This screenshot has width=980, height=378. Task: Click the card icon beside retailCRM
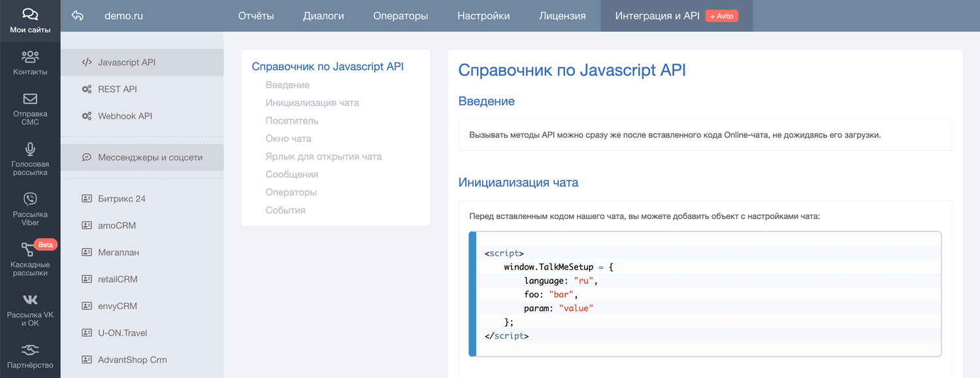pos(86,279)
